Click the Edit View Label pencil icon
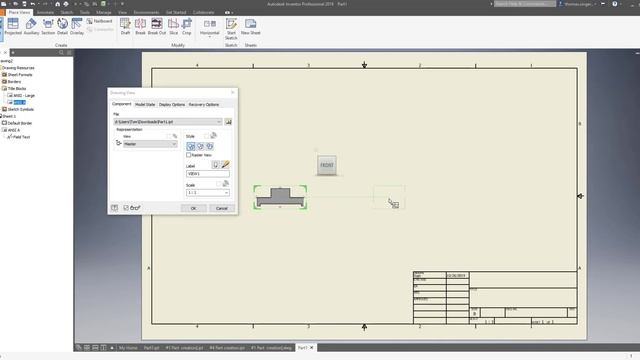Image resolution: width=640 pixels, height=360 pixels. pos(225,164)
